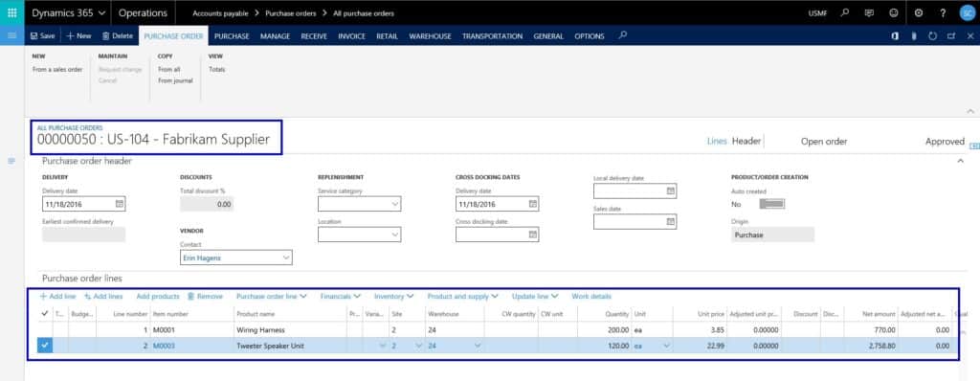The height and width of the screenshot is (381, 980).
Task: Expand the Purchase order line menu
Action: coord(271,296)
